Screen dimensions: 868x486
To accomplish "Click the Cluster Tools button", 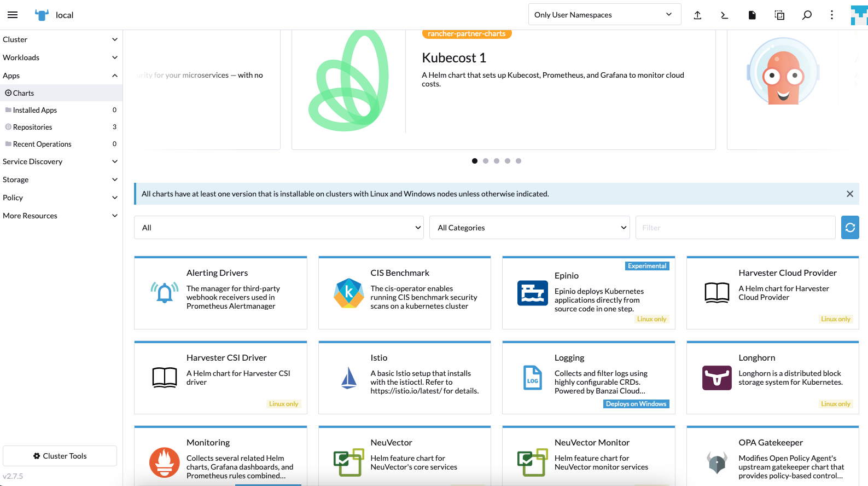I will click(60, 456).
